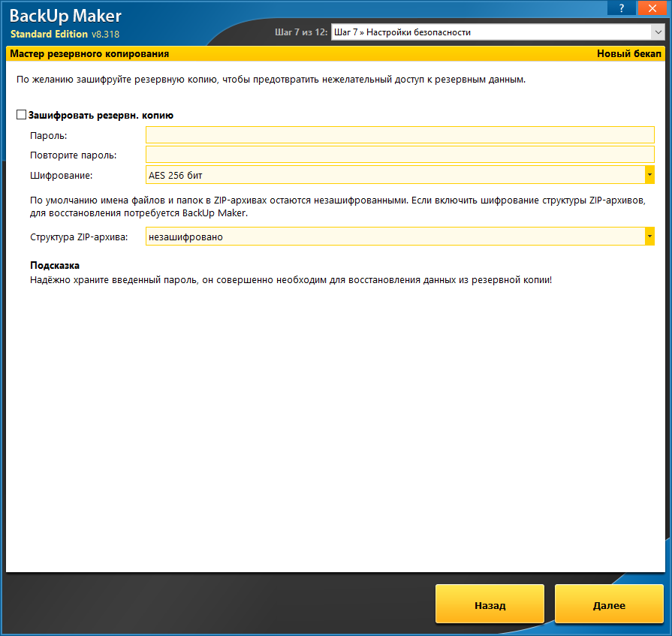Click into the Пароль input field
The height and width of the screenshot is (636, 672).
coord(400,134)
